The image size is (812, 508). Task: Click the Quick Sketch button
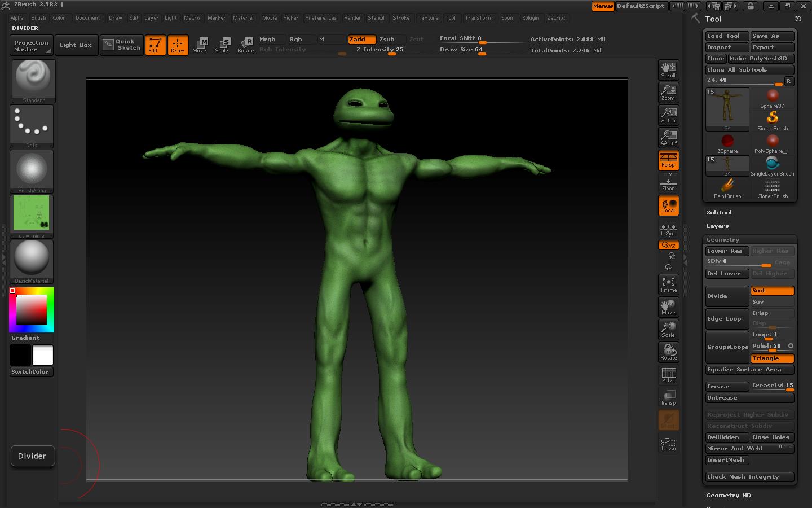122,45
